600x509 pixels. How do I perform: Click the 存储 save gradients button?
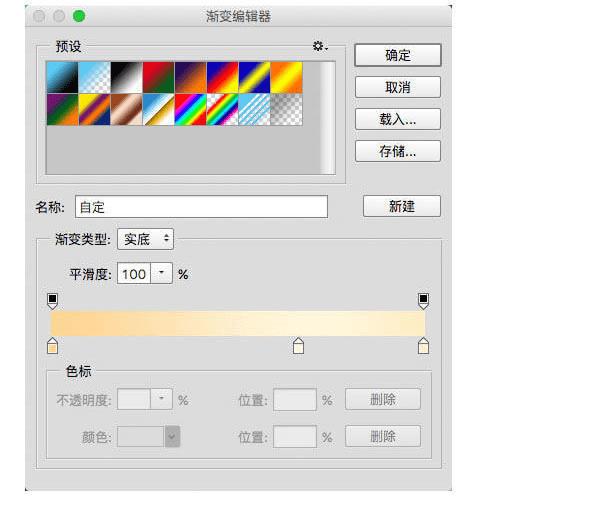tap(398, 151)
